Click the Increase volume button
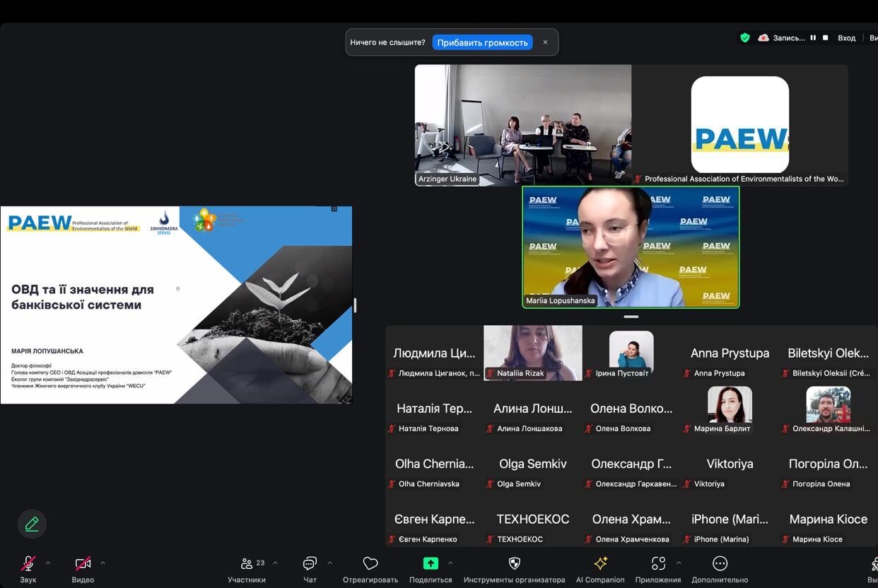Image resolution: width=878 pixels, height=588 pixels. 482,42
